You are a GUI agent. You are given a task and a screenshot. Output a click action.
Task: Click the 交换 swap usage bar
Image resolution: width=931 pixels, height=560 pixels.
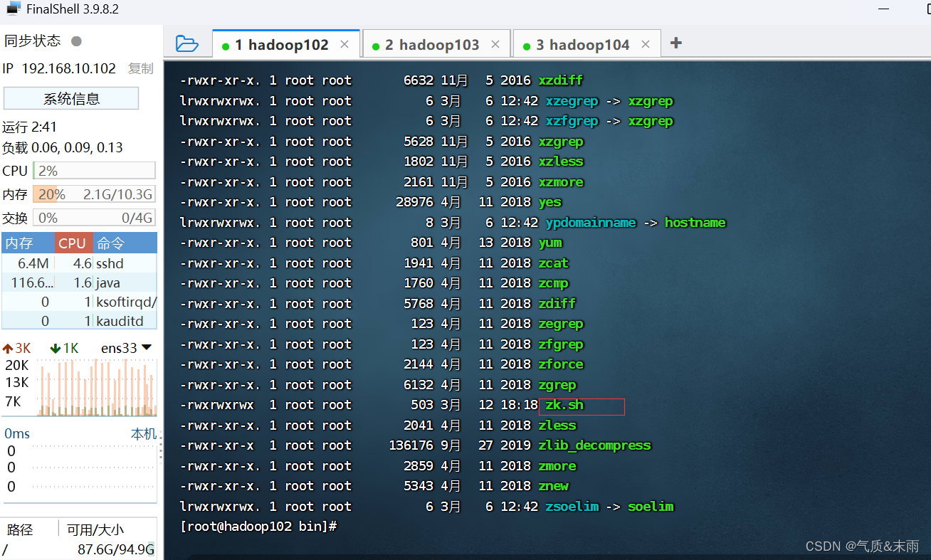point(94,218)
